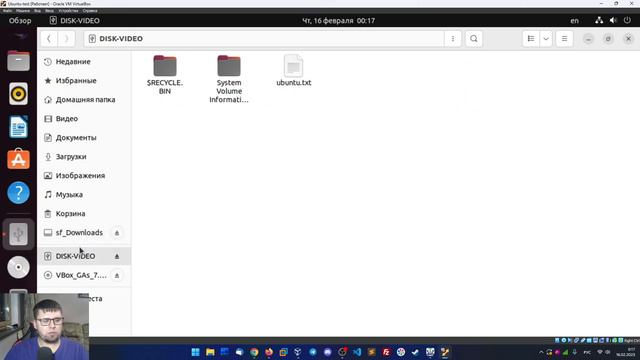Open the Видео folder in the sidebar
Image resolution: width=640 pixels, height=360 pixels.
(x=84, y=118)
